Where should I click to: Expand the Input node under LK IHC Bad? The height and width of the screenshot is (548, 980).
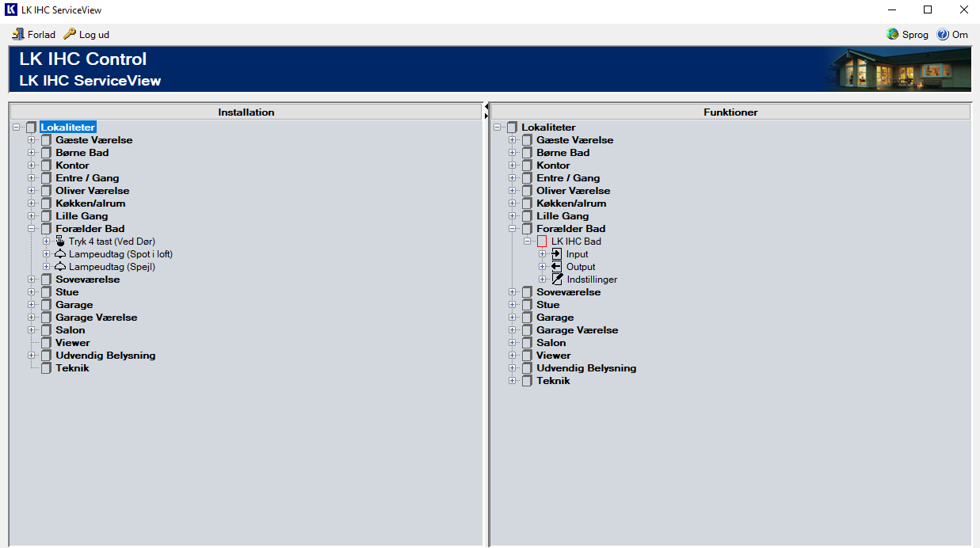pos(543,254)
